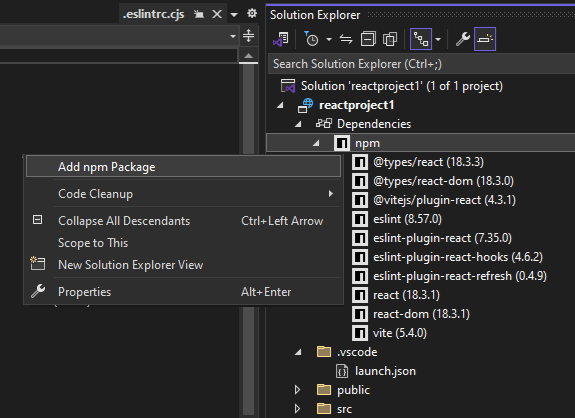575x418 pixels.
Task: Click the Sync with Active Document arrows icon
Action: click(x=345, y=39)
